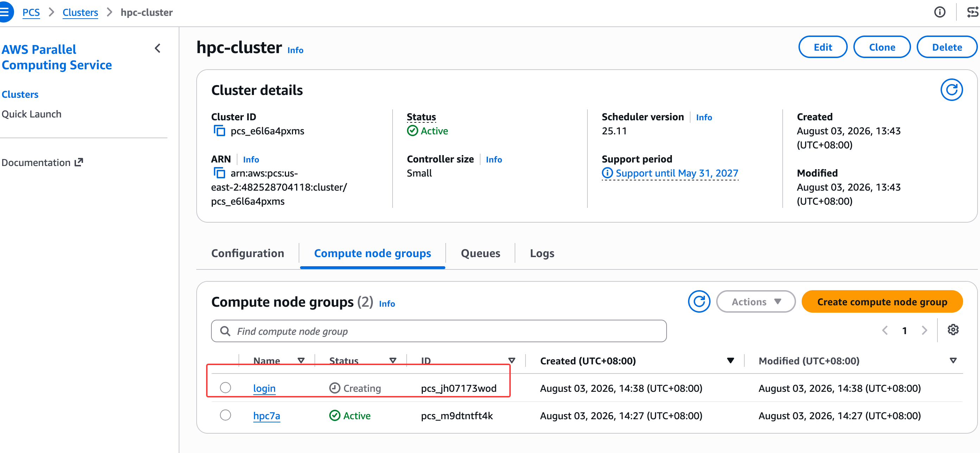Select the hpc7a node group radio button
Image resolution: width=980 pixels, height=453 pixels.
(x=225, y=415)
